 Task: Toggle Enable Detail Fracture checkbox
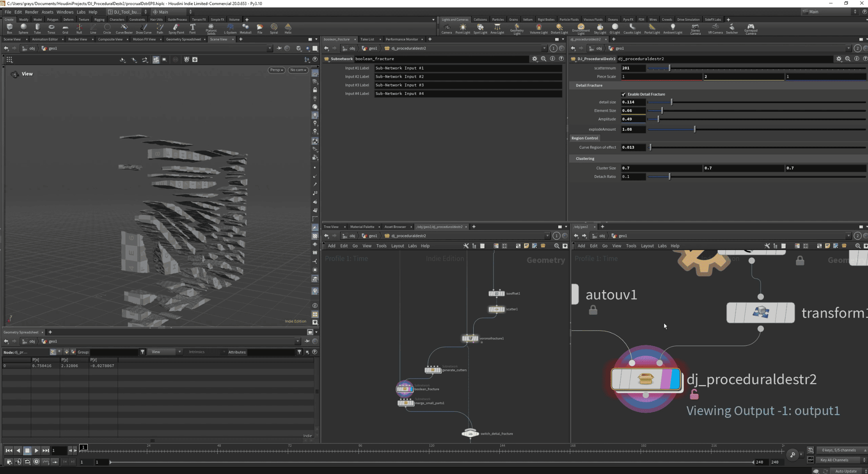[623, 94]
